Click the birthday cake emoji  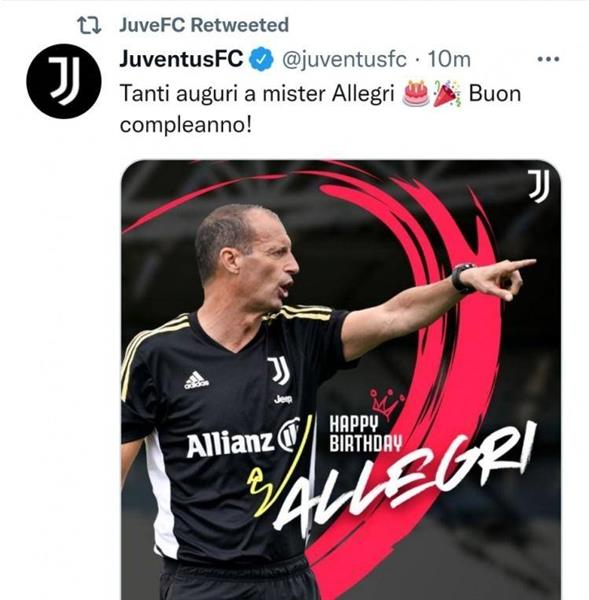coord(416,93)
